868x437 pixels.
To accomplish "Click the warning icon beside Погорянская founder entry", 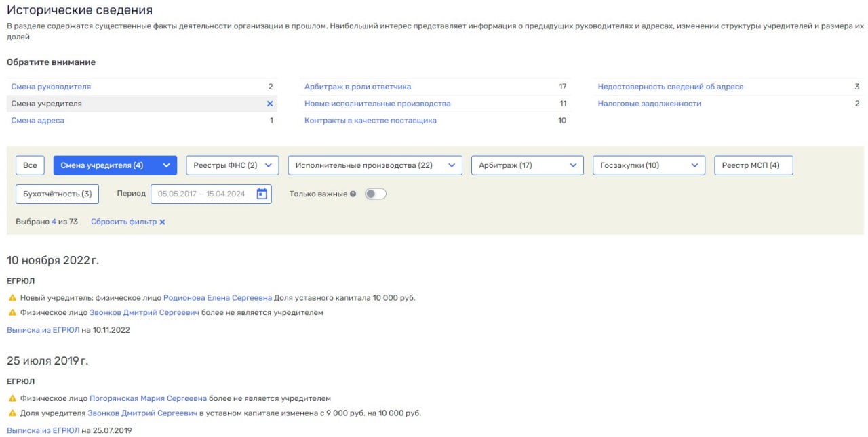I will [x=12, y=398].
